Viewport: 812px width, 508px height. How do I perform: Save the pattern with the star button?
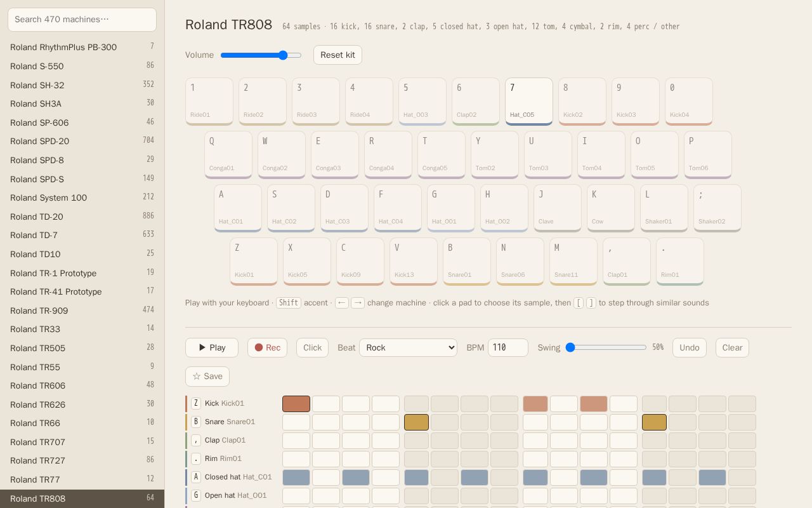pyautogui.click(x=207, y=376)
